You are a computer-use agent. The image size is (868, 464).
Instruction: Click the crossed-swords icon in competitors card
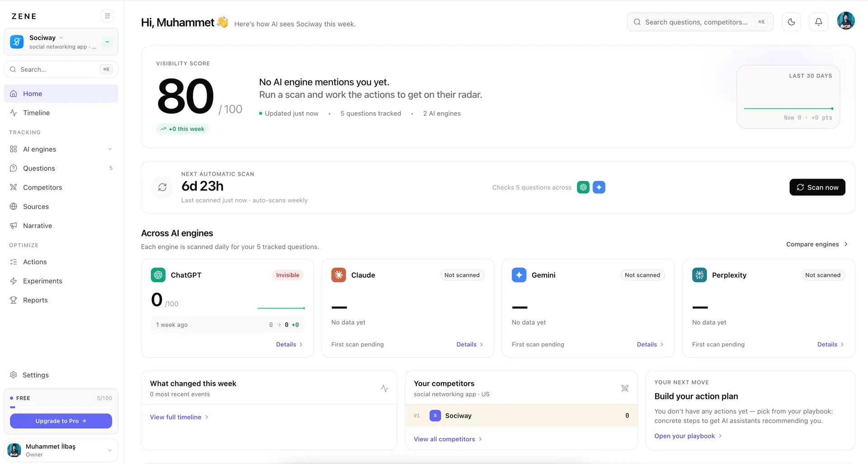625,388
